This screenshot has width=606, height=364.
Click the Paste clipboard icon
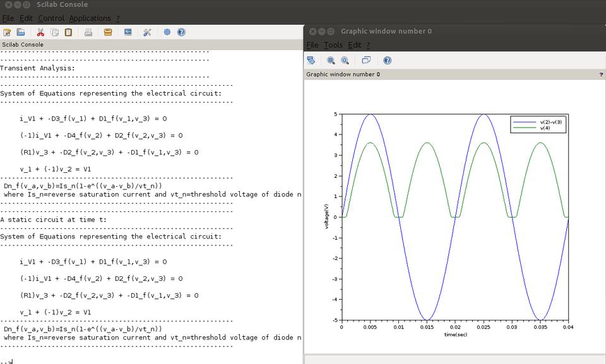[x=68, y=32]
